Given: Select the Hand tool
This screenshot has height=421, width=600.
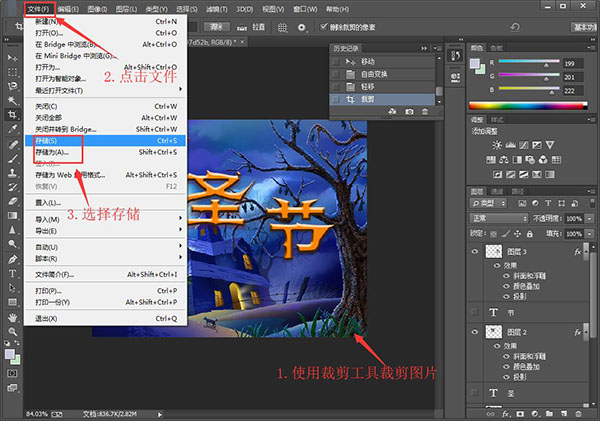Looking at the screenshot, I should coord(12,317).
